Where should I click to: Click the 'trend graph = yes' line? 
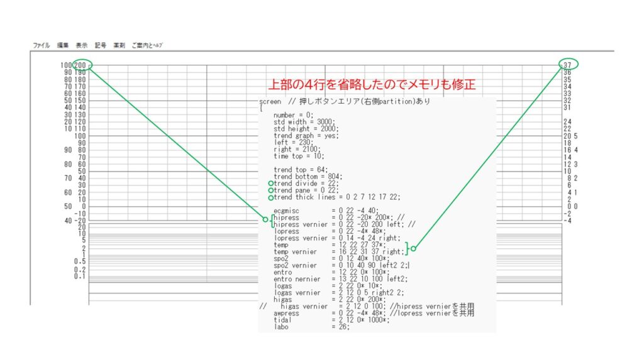tap(306, 136)
